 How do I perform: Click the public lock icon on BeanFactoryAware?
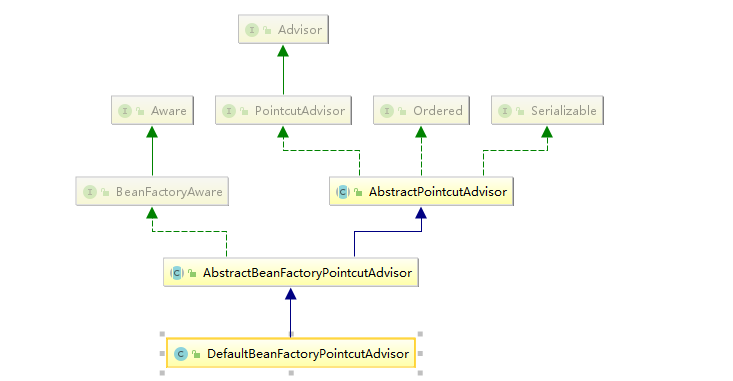click(105, 192)
